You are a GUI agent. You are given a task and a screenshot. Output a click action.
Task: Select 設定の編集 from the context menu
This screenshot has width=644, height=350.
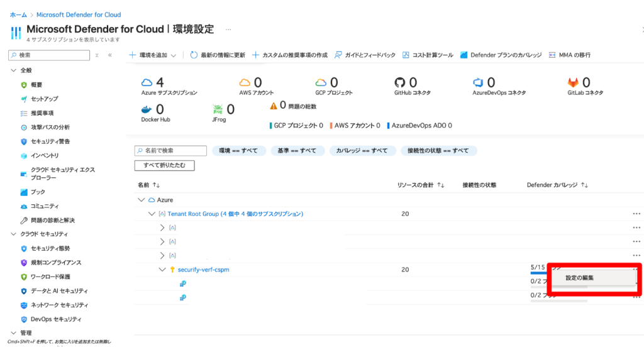[579, 278]
